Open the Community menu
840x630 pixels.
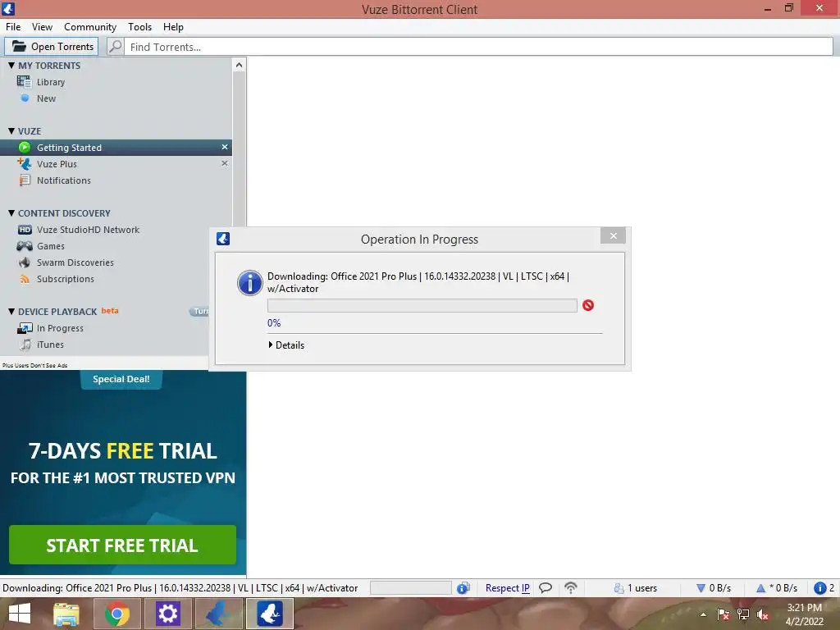[90, 27]
